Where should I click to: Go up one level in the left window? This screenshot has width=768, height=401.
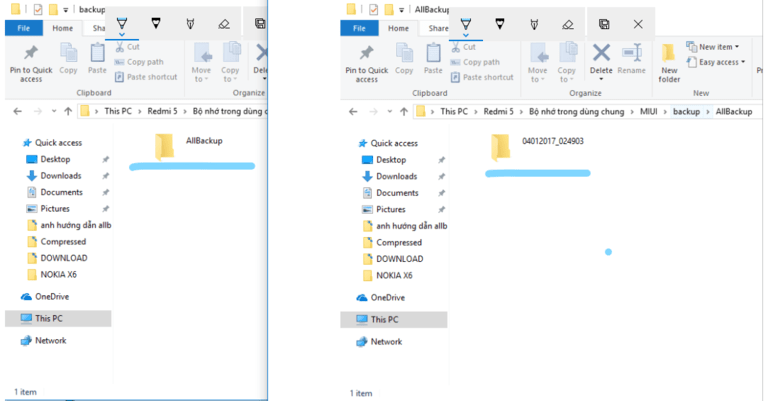click(68, 112)
